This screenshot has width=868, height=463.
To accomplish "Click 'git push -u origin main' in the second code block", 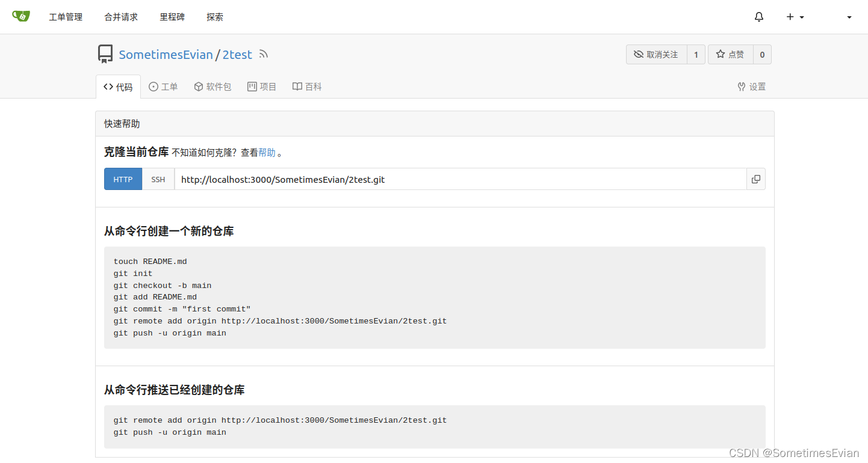I will click(170, 432).
